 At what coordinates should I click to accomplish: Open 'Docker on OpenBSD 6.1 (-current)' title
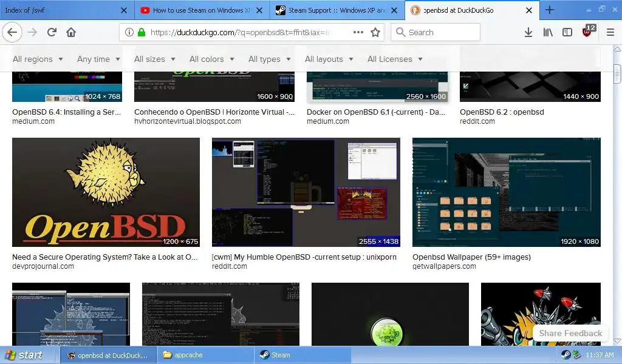pos(376,112)
